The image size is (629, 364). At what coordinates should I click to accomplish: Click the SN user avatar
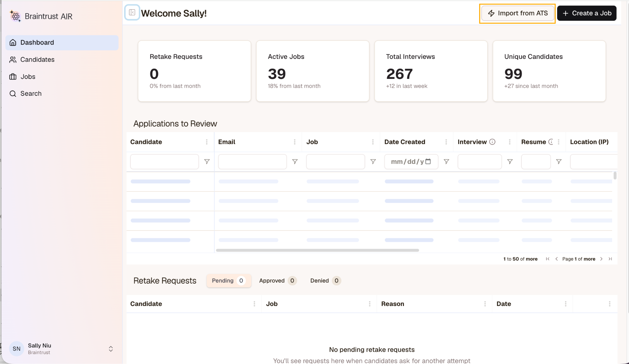17,349
